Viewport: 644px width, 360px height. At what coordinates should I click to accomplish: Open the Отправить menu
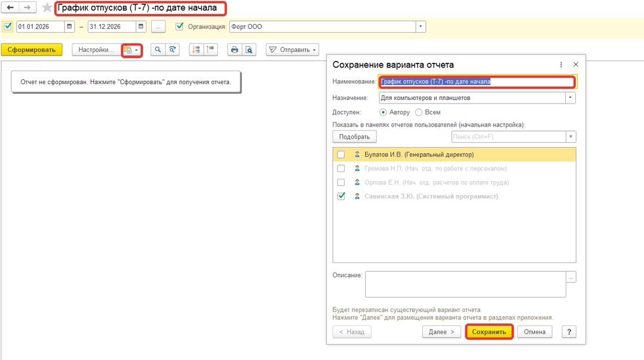292,50
